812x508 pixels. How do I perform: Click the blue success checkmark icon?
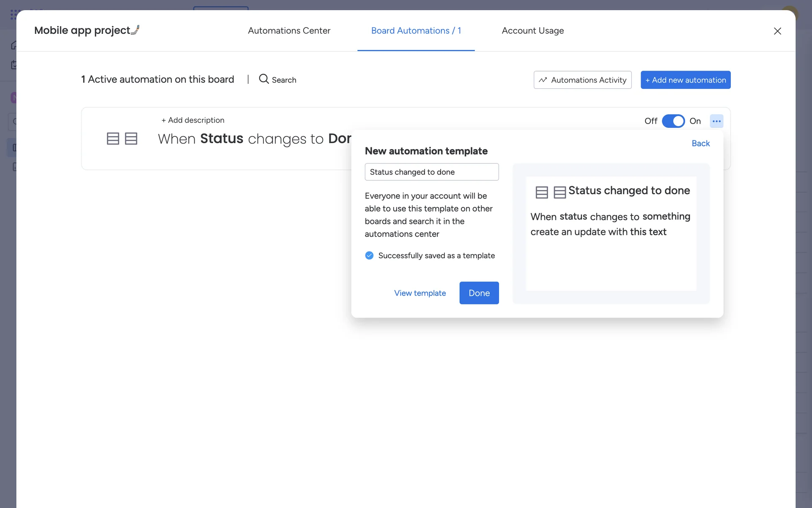coord(369,255)
